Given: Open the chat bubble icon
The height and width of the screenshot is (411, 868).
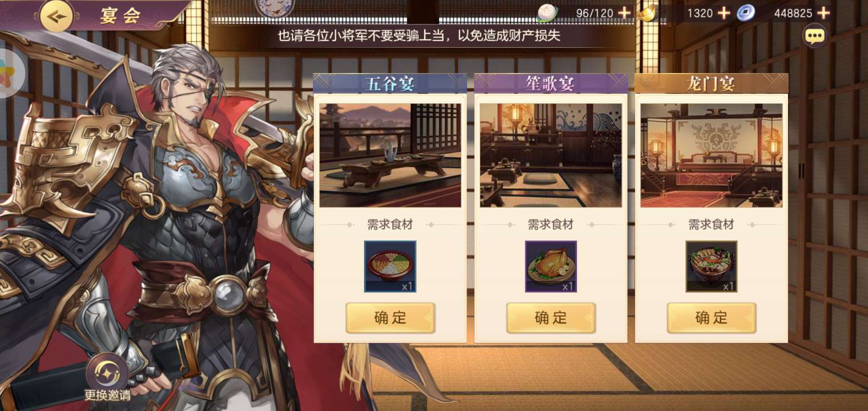Looking at the screenshot, I should (814, 36).
